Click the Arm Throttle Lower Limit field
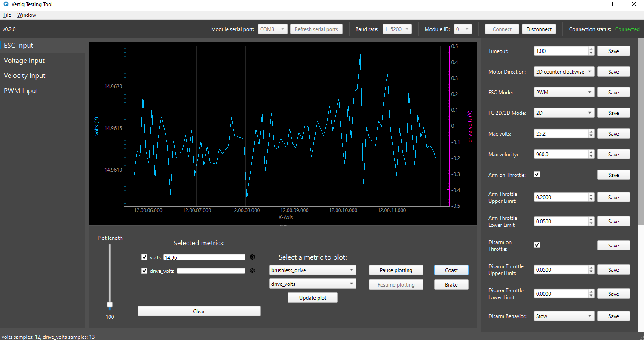The image size is (644, 340). pos(561,222)
